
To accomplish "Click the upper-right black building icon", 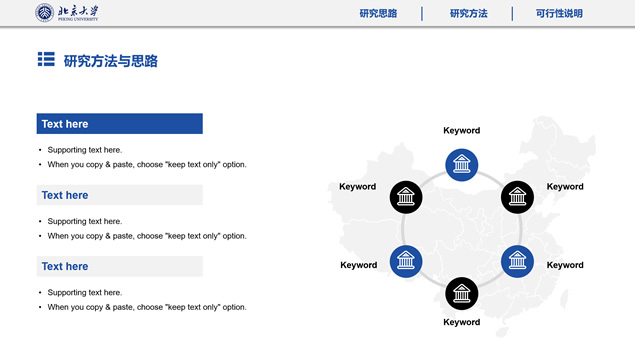I will [517, 197].
